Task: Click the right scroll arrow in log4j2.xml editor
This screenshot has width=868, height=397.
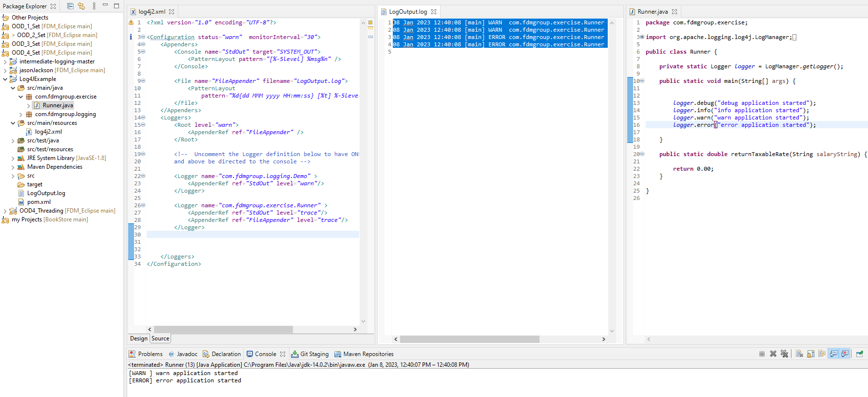Action: 355,330
